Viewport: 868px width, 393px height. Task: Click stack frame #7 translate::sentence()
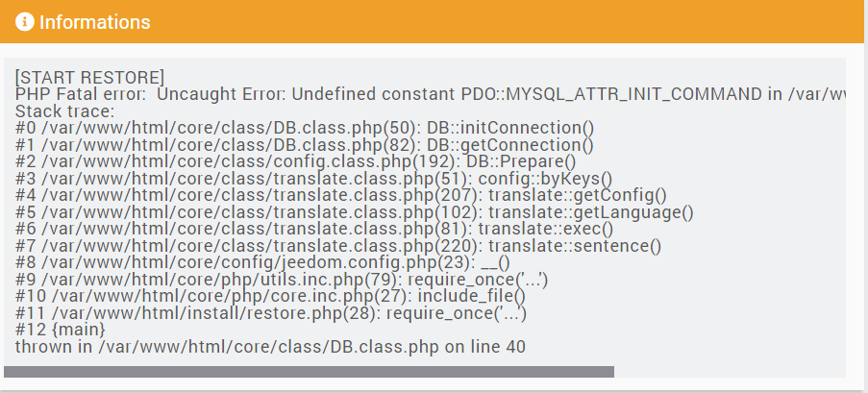[x=338, y=246]
